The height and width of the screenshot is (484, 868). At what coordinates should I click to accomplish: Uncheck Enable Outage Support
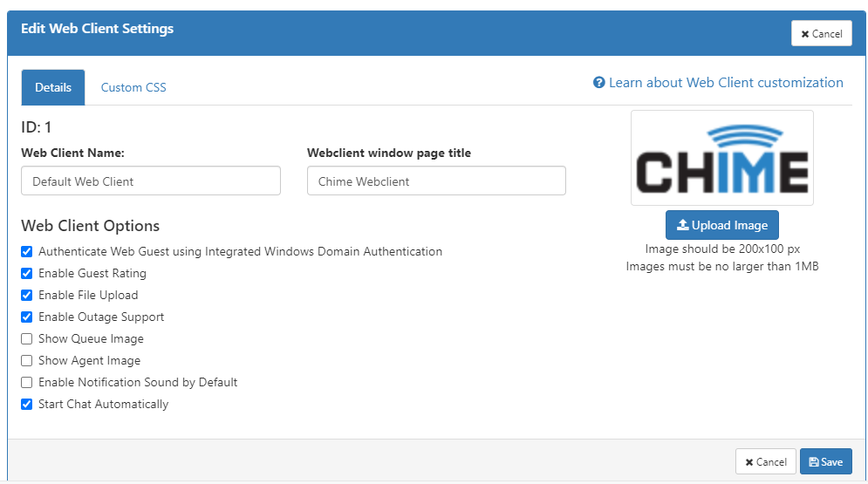[26, 317]
